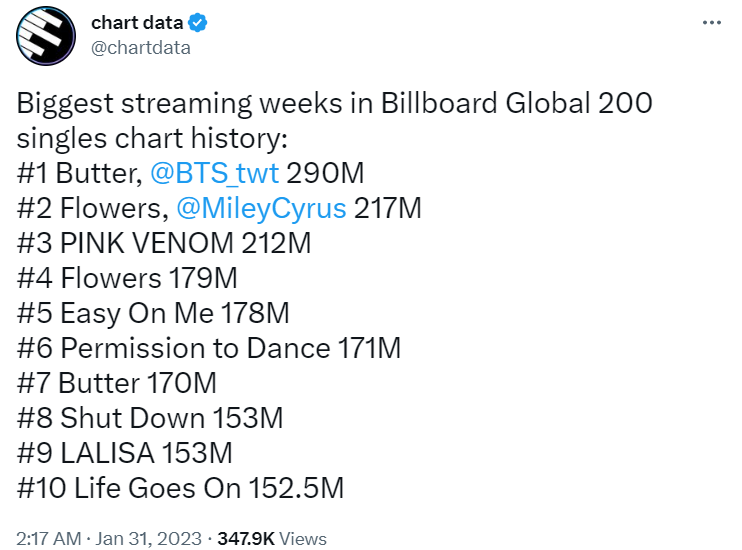The height and width of the screenshot is (550, 742).
Task: Click the '#3 PINK VENOM 212M' line
Action: 164,243
